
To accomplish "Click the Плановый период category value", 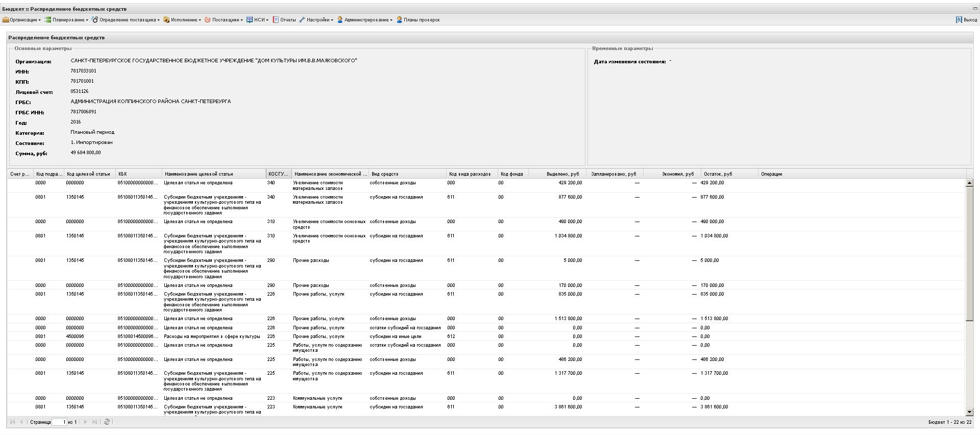I will click(92, 132).
